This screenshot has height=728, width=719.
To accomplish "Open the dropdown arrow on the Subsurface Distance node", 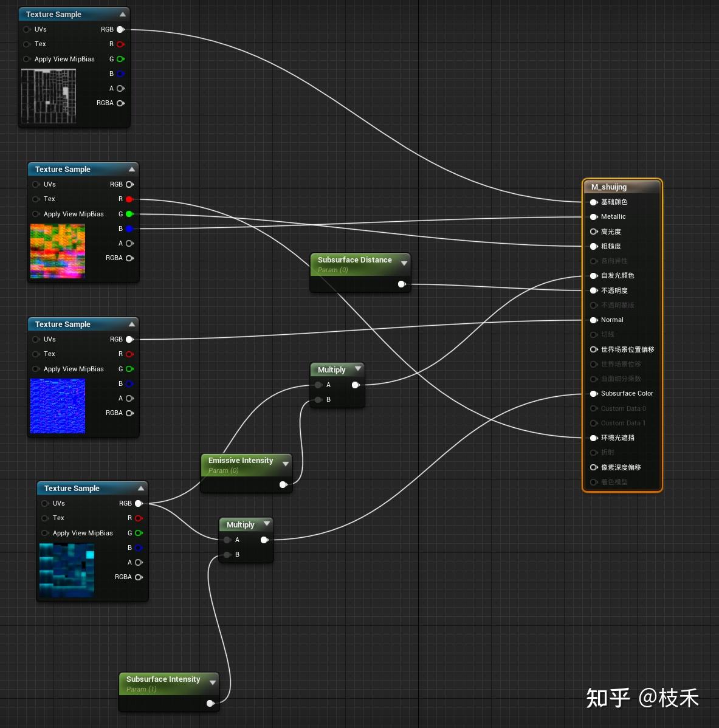I will [x=404, y=263].
